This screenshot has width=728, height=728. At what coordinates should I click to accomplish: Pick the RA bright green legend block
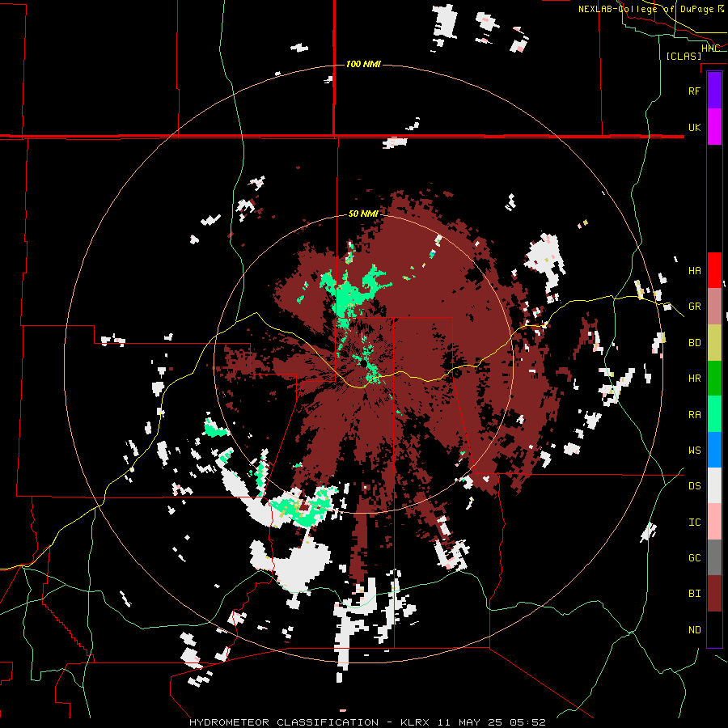(x=714, y=413)
